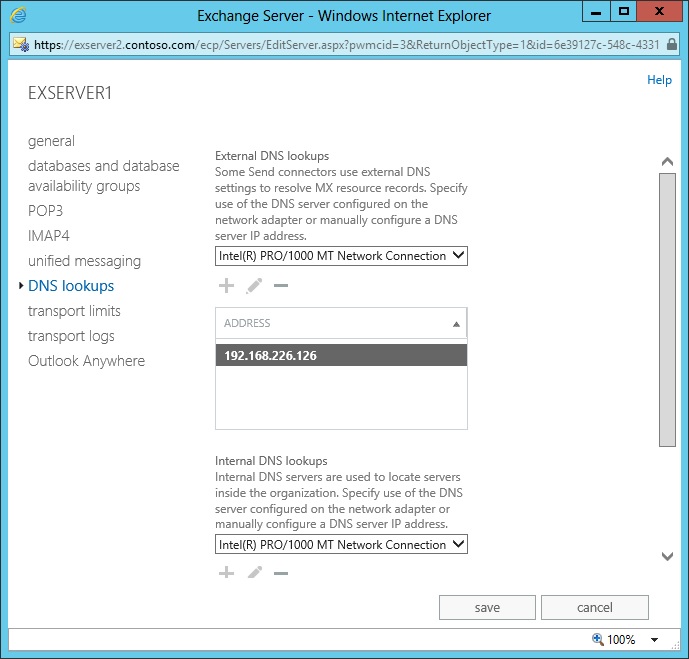Click the add (+) icon under External DNS lookups

point(226,287)
